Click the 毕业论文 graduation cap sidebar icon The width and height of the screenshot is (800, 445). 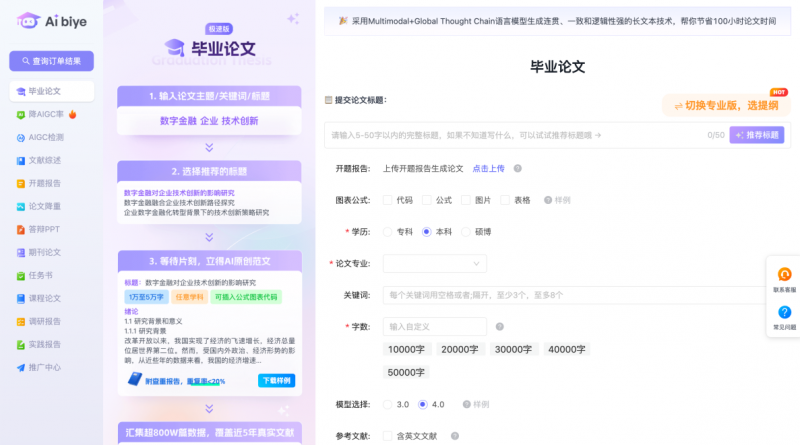pos(21,91)
